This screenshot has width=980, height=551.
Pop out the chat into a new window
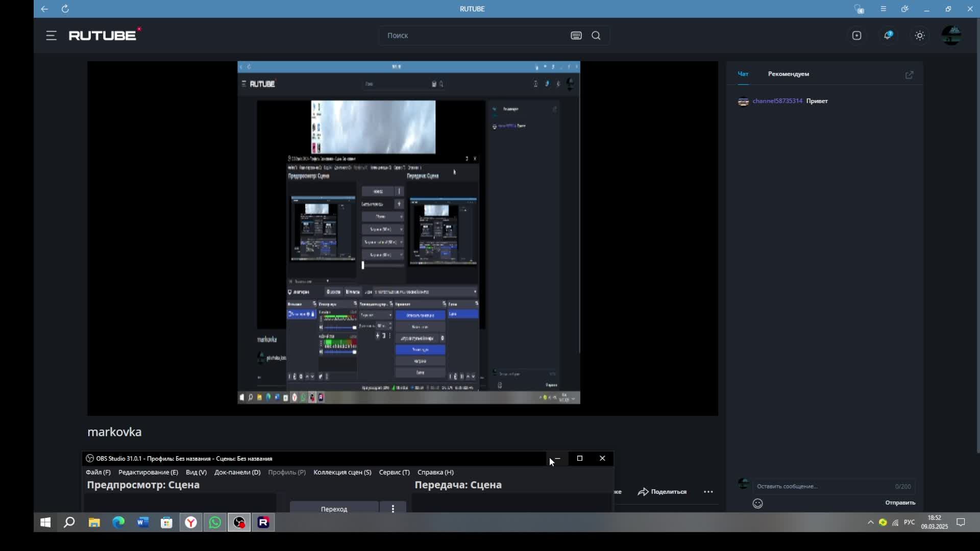pyautogui.click(x=910, y=75)
